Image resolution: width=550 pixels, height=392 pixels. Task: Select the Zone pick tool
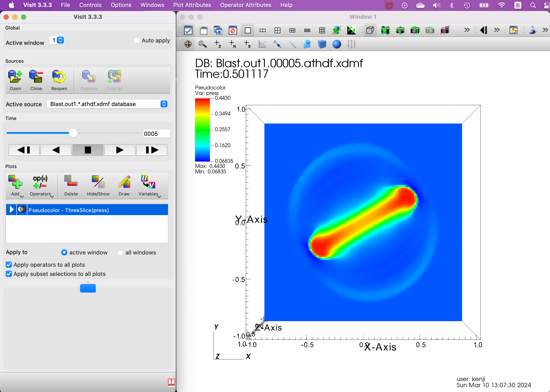pos(217,44)
